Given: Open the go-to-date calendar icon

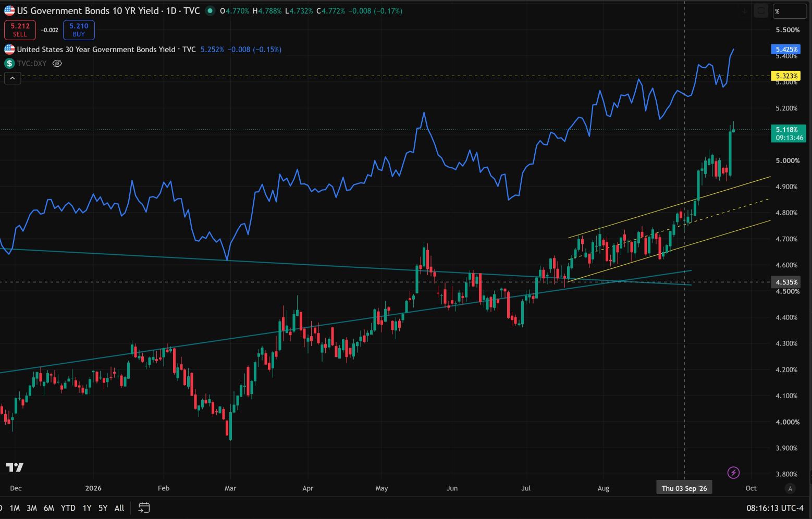Looking at the screenshot, I should point(144,508).
